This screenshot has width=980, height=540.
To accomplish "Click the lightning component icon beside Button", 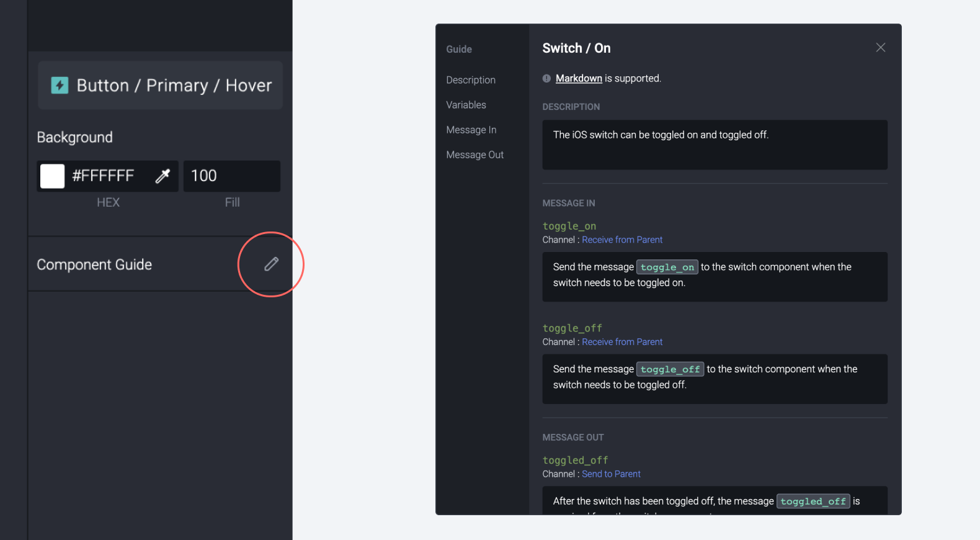I will (60, 86).
